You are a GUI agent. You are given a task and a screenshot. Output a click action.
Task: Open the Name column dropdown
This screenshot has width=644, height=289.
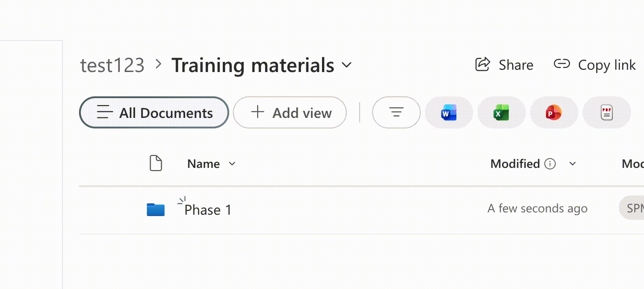(x=232, y=164)
